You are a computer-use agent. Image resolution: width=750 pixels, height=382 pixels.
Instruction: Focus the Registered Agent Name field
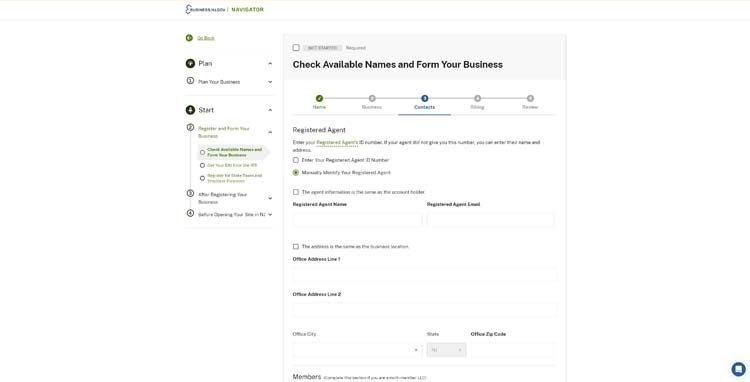tap(357, 220)
